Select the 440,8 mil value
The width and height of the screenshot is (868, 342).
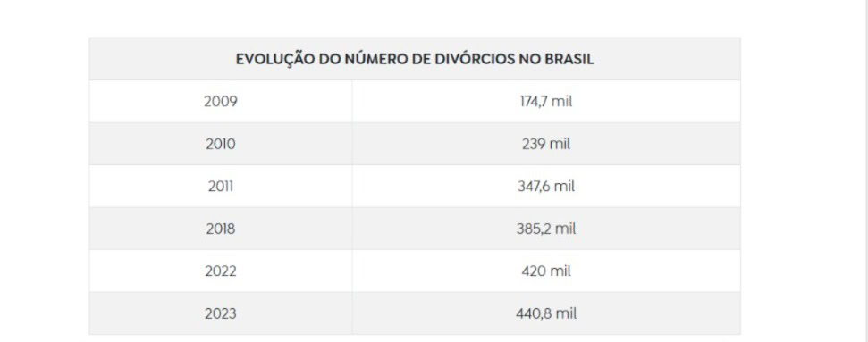click(x=546, y=313)
